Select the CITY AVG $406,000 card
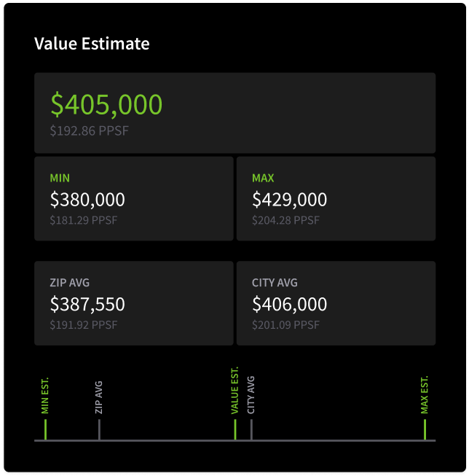 (x=336, y=303)
